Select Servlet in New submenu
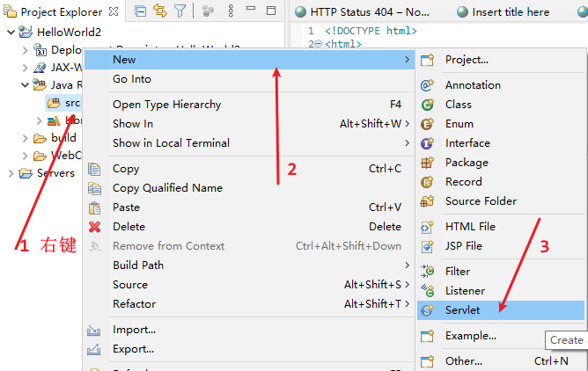 (501, 310)
